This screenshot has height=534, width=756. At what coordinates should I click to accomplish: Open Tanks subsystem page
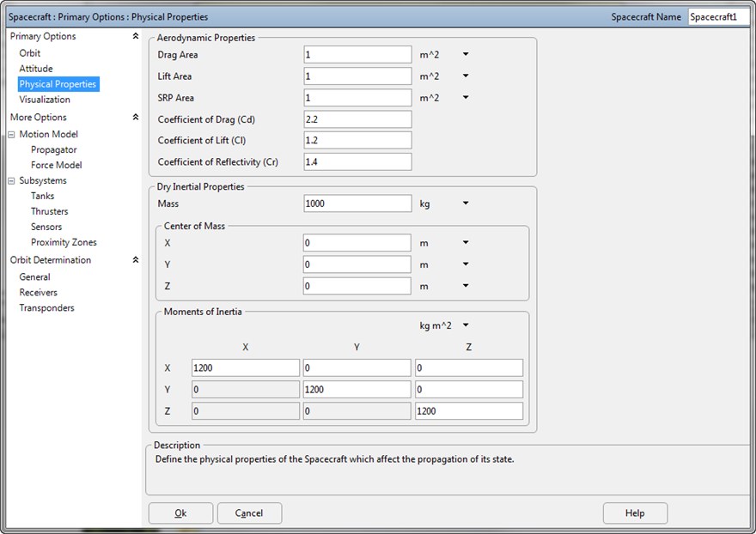(x=42, y=196)
